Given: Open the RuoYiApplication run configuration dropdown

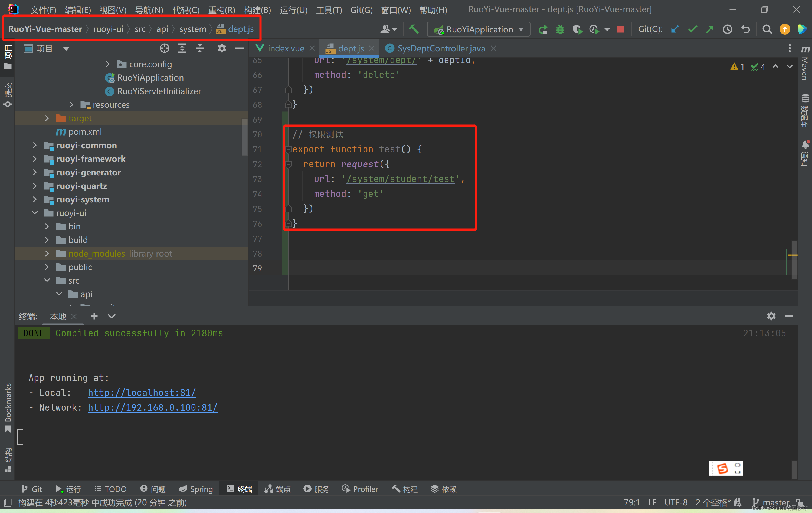Looking at the screenshot, I should (479, 29).
